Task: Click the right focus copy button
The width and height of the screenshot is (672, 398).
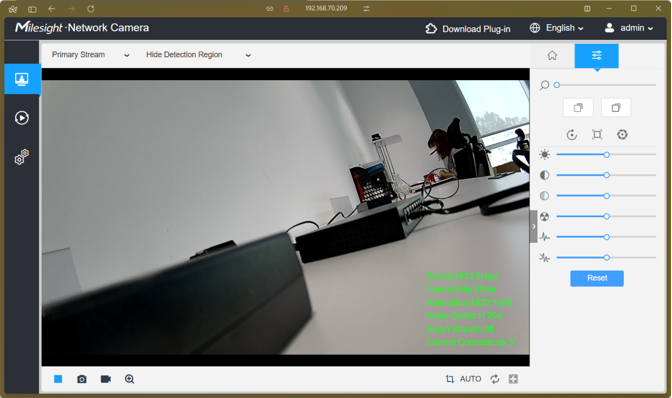Action: click(x=616, y=108)
